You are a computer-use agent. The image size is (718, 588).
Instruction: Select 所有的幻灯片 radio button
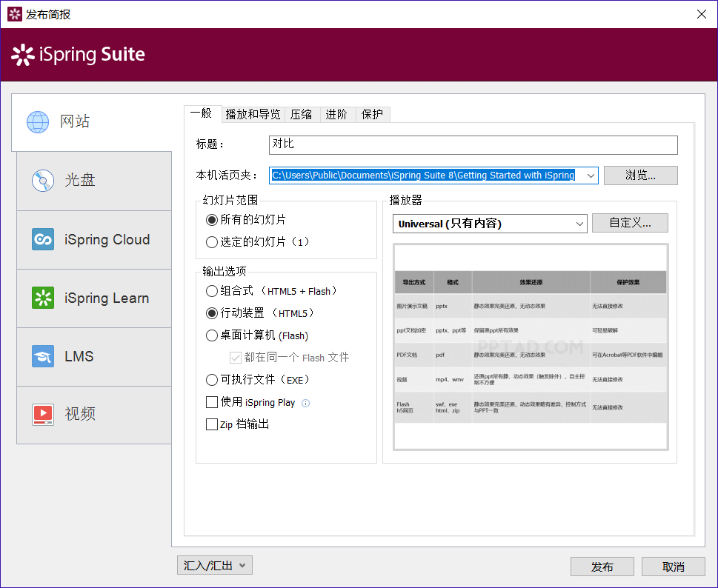(212, 220)
